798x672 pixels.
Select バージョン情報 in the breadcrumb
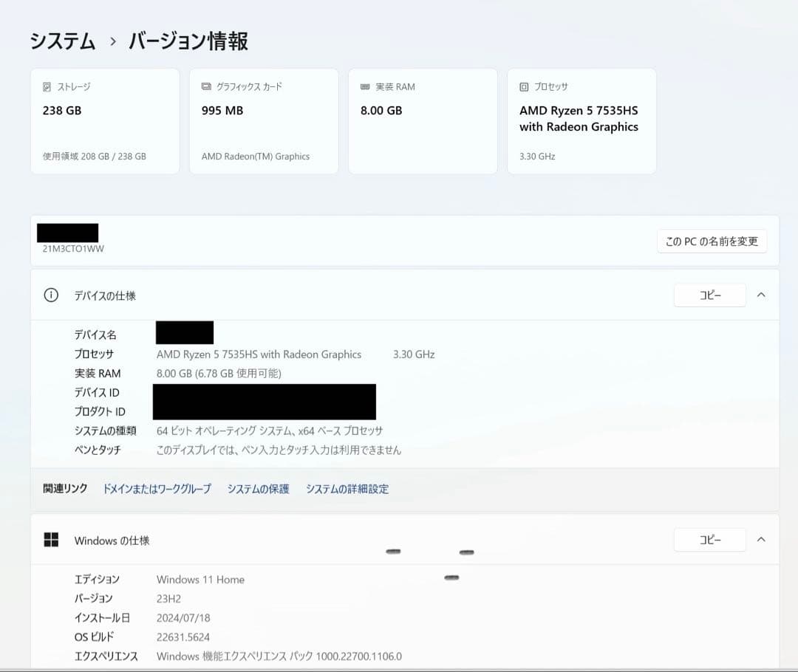click(x=187, y=42)
